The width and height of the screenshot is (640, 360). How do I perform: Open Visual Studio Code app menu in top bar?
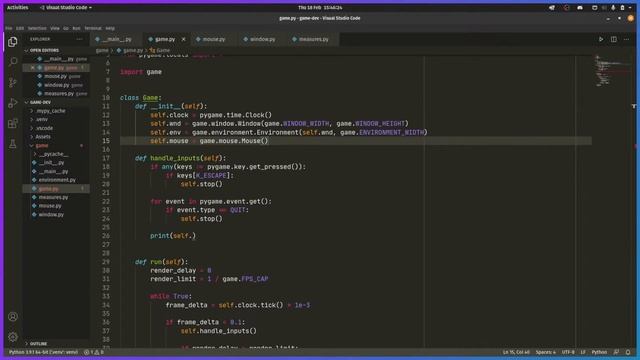pos(66,7)
